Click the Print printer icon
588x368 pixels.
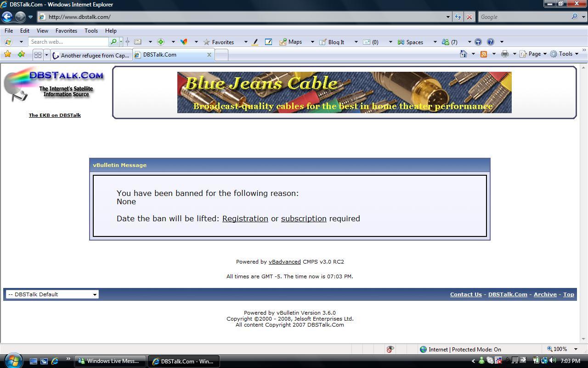(505, 54)
